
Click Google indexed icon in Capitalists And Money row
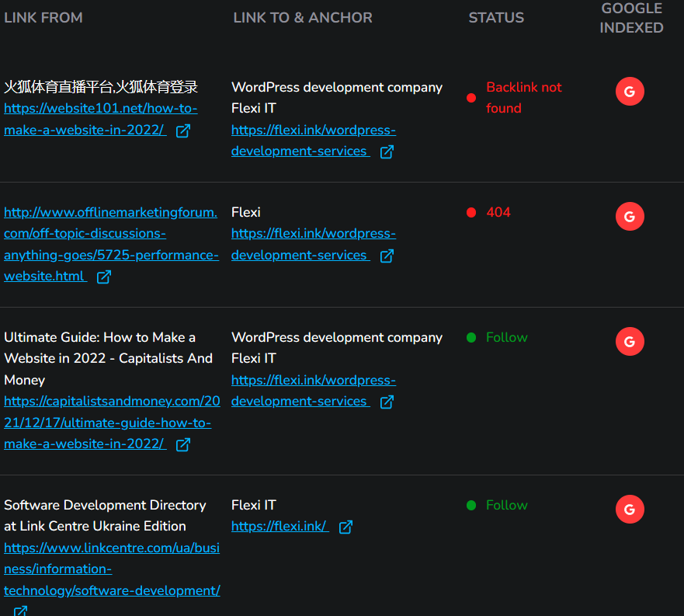(x=630, y=341)
